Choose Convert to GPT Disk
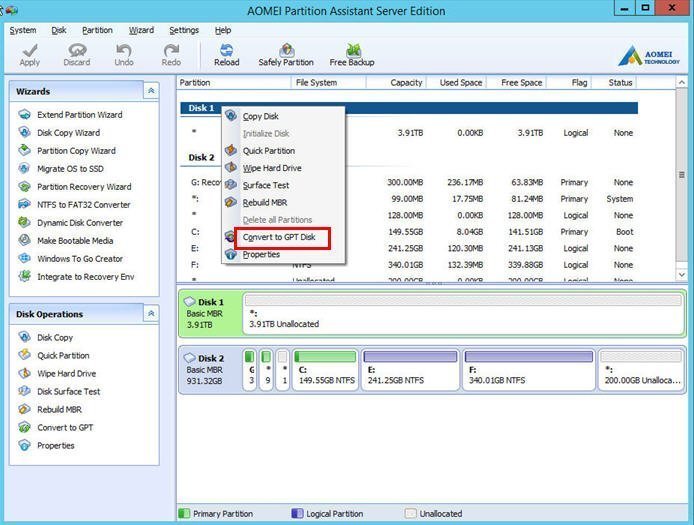 [x=282, y=237]
